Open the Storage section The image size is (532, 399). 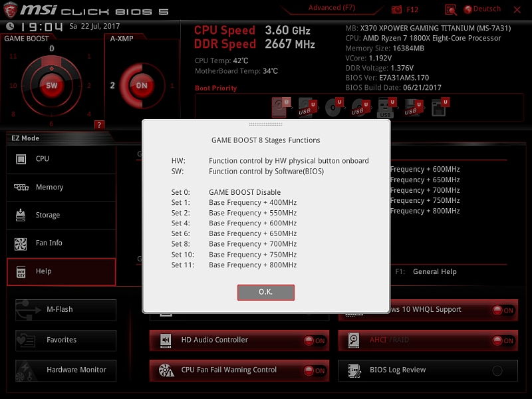pos(61,215)
